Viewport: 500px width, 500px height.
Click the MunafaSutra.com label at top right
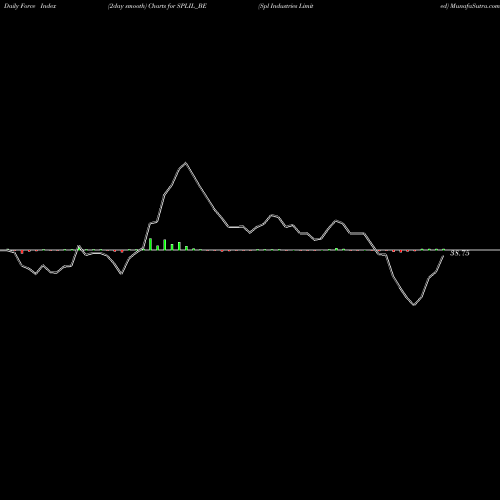(x=474, y=6)
